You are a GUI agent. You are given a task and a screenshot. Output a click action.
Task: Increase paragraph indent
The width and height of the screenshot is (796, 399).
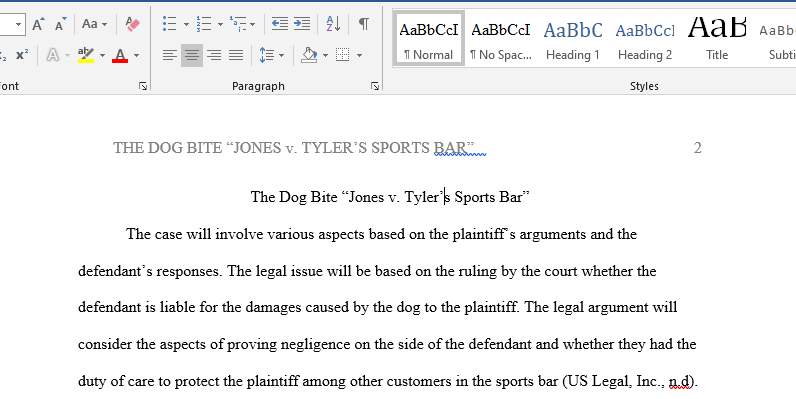point(302,24)
